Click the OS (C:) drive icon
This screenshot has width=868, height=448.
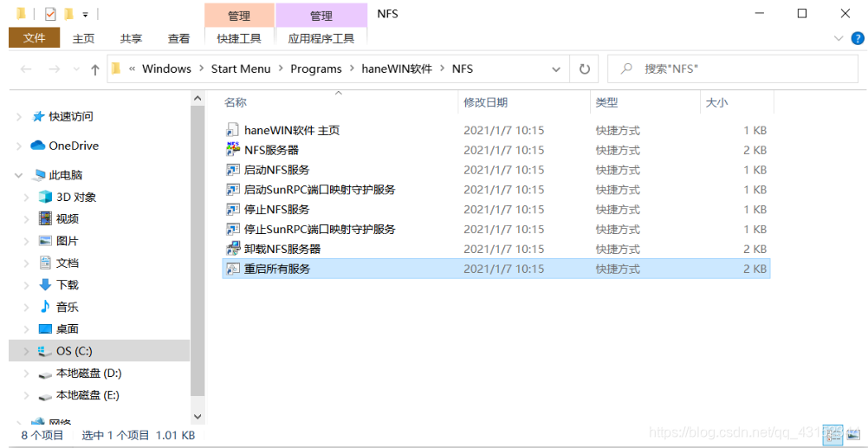(45, 351)
